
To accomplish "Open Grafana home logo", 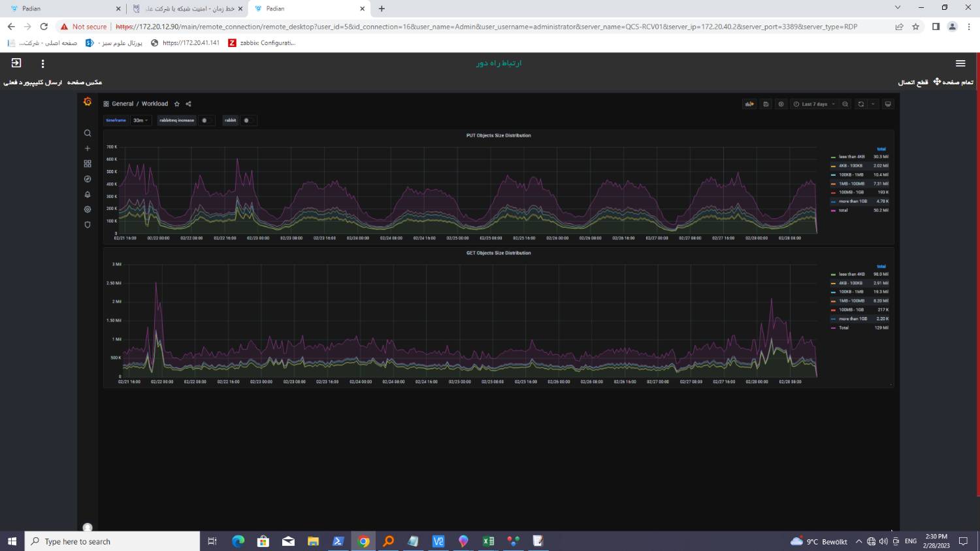I will click(88, 102).
